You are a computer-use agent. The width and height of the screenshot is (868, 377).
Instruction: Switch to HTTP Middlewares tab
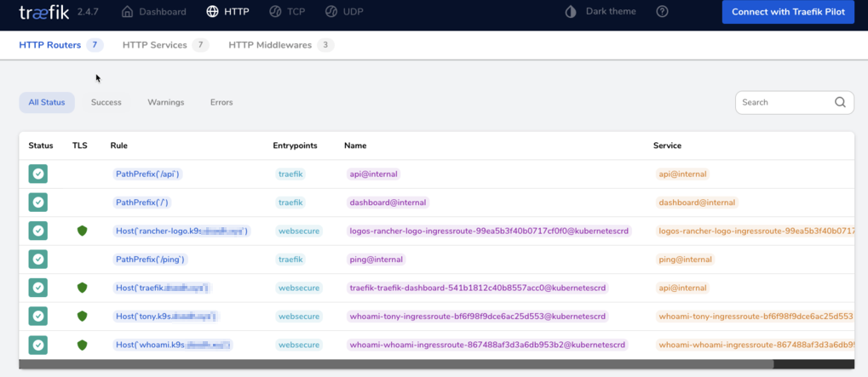[281, 45]
